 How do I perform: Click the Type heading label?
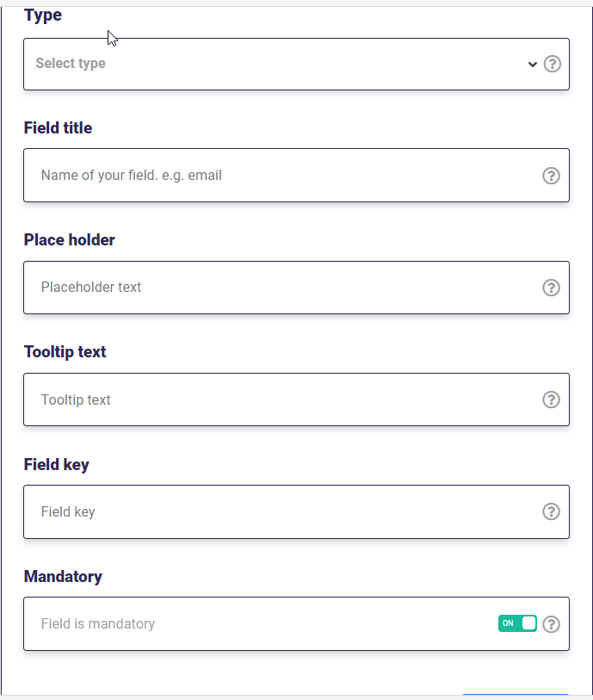click(43, 15)
